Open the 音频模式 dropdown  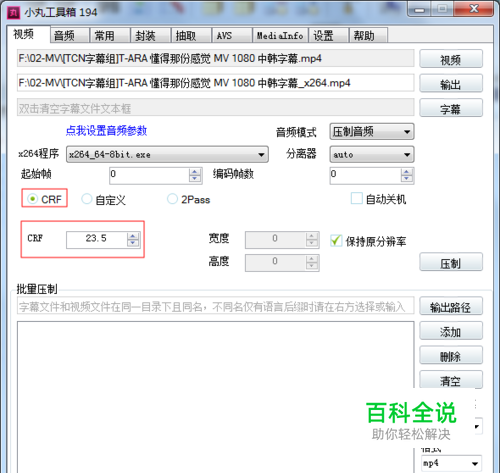coord(372,132)
